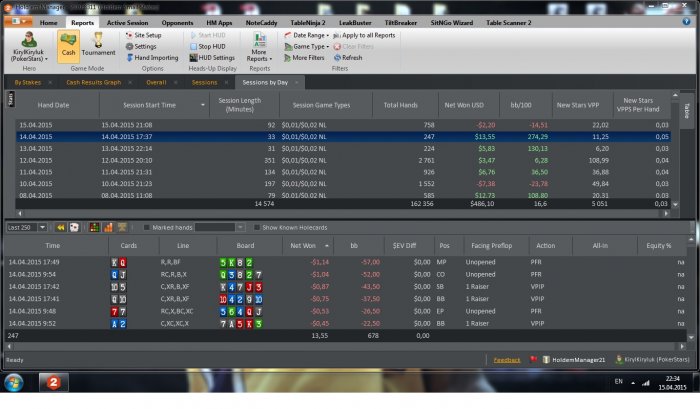Click the hourglass filter icon
This screenshot has width=700, height=409.
[x=122, y=227]
